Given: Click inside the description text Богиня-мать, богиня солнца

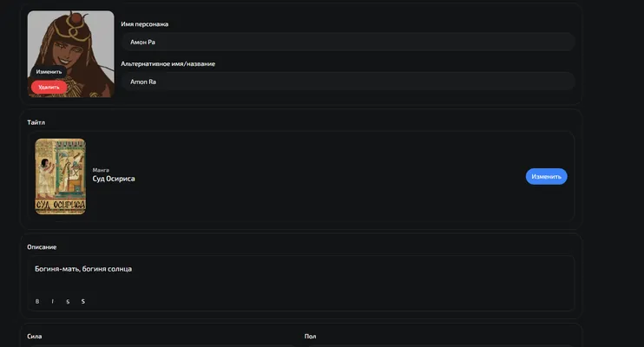Looking at the screenshot, I should [83, 269].
